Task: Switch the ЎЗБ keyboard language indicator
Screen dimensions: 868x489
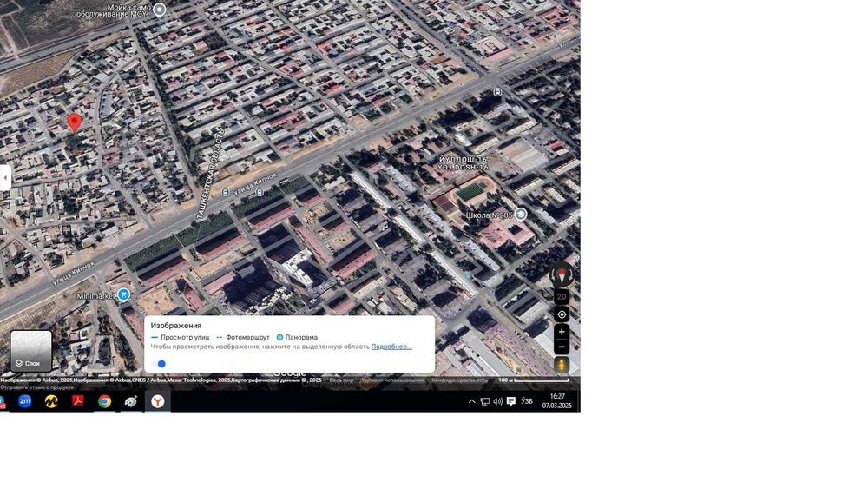Action: click(527, 401)
